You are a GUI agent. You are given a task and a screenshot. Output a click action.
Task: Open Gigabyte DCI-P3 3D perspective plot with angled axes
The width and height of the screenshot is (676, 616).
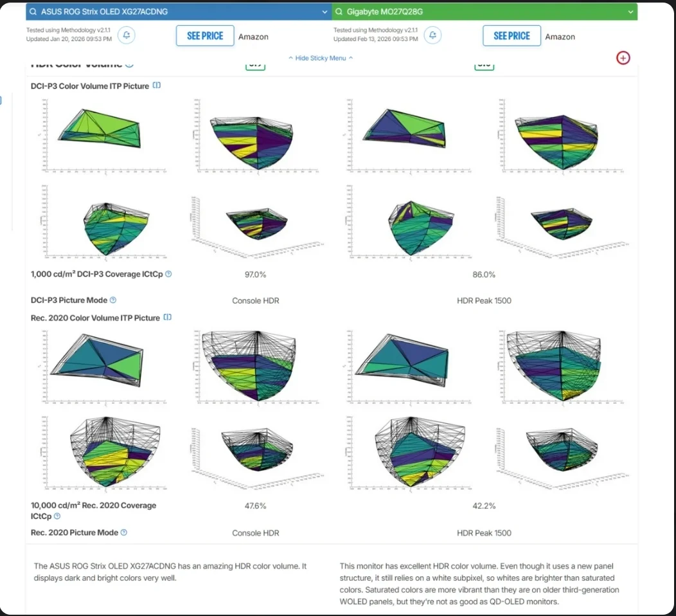point(562,228)
